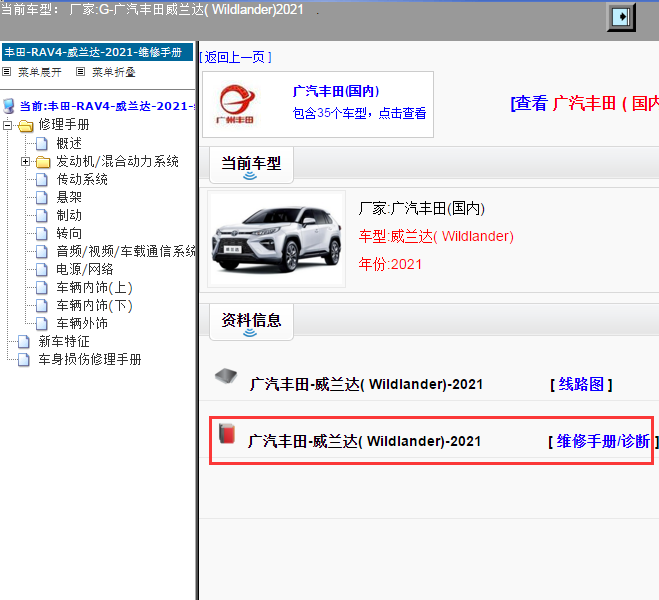
Task: Click the page icon next to 车辆内饰(下)
Action: [42, 305]
